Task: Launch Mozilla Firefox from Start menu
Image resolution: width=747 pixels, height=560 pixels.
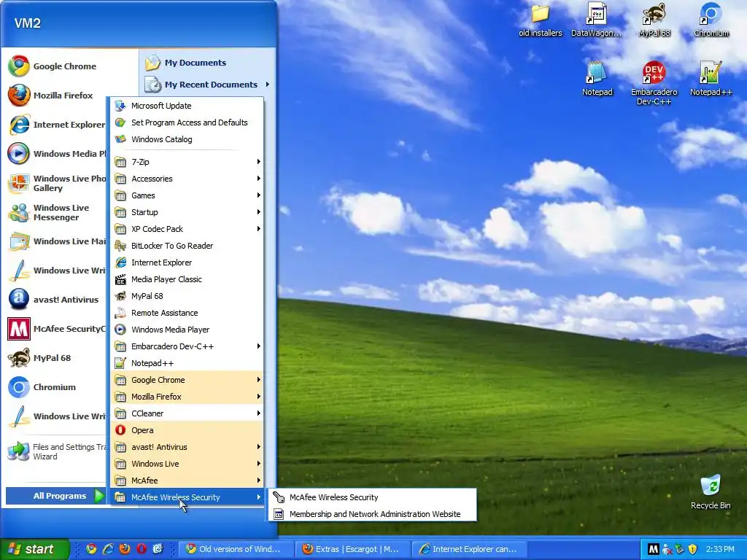Action: pyautogui.click(x=56, y=96)
